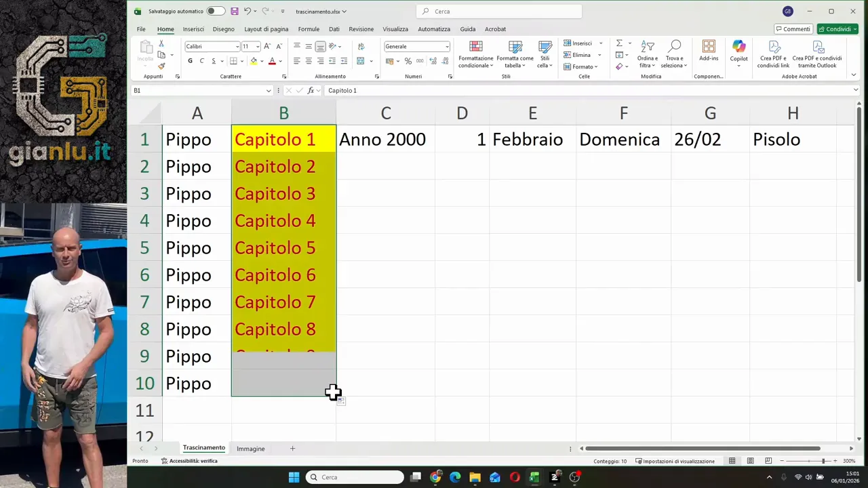Open the Trova e seleziona dropdown
This screenshot has height=488, width=868.
pos(675,54)
